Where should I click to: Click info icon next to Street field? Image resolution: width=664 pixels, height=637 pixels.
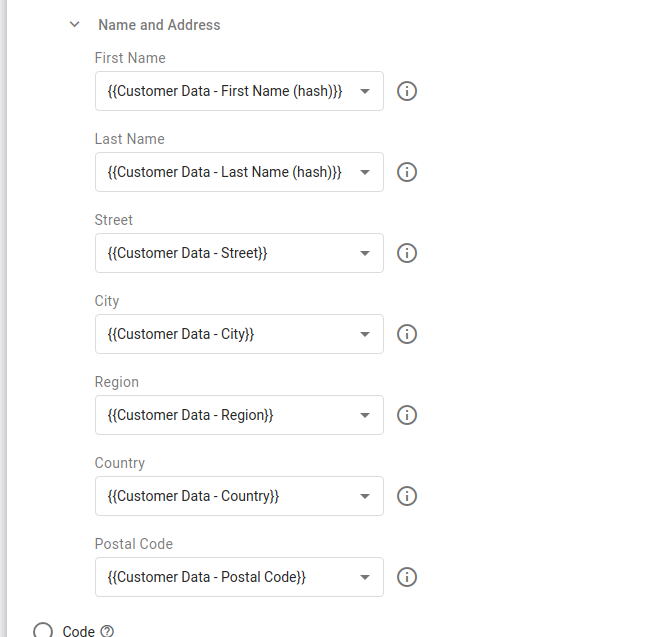tap(407, 253)
